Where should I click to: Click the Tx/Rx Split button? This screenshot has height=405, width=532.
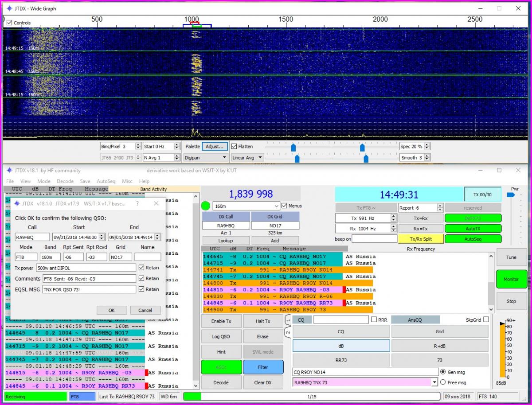tap(420, 239)
